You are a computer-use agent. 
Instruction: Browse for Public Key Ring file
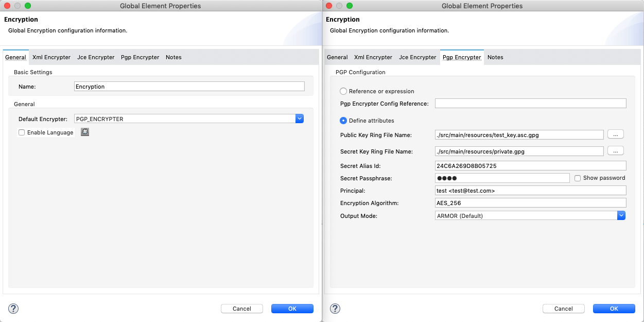616,134
